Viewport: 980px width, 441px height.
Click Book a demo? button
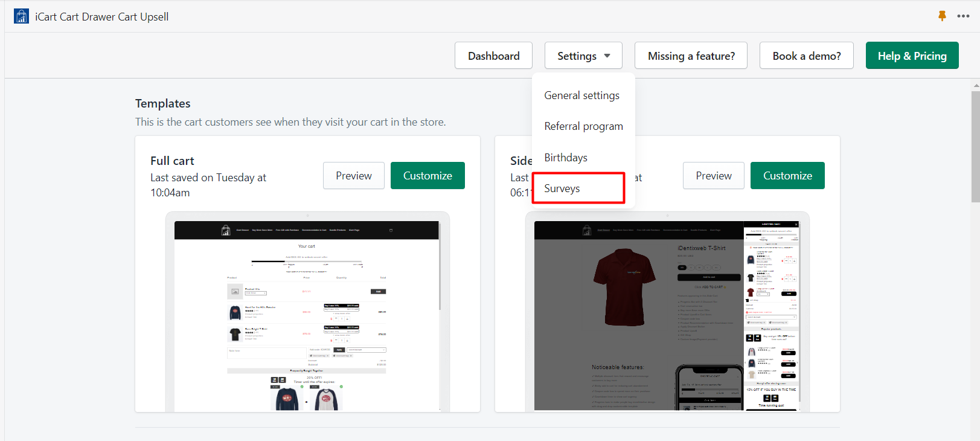pos(806,56)
